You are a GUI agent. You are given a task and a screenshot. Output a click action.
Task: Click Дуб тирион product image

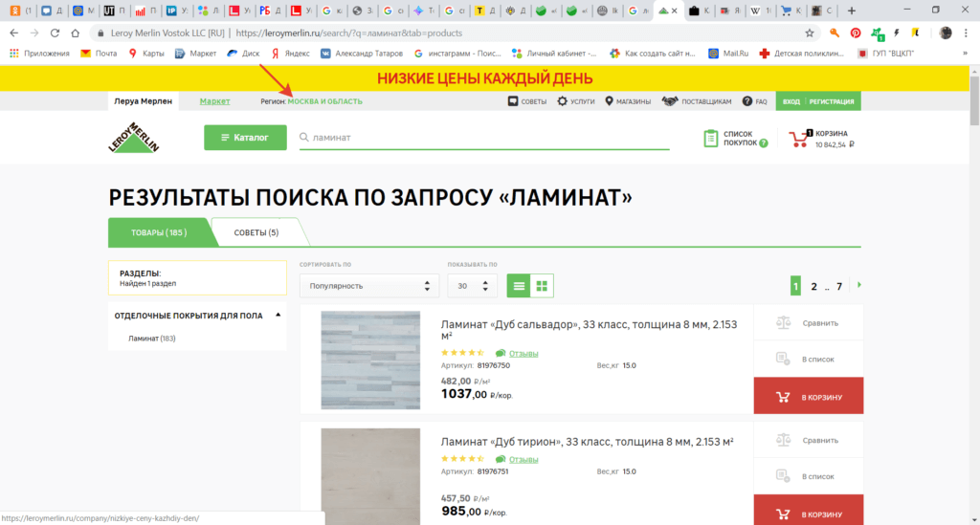pos(370,476)
